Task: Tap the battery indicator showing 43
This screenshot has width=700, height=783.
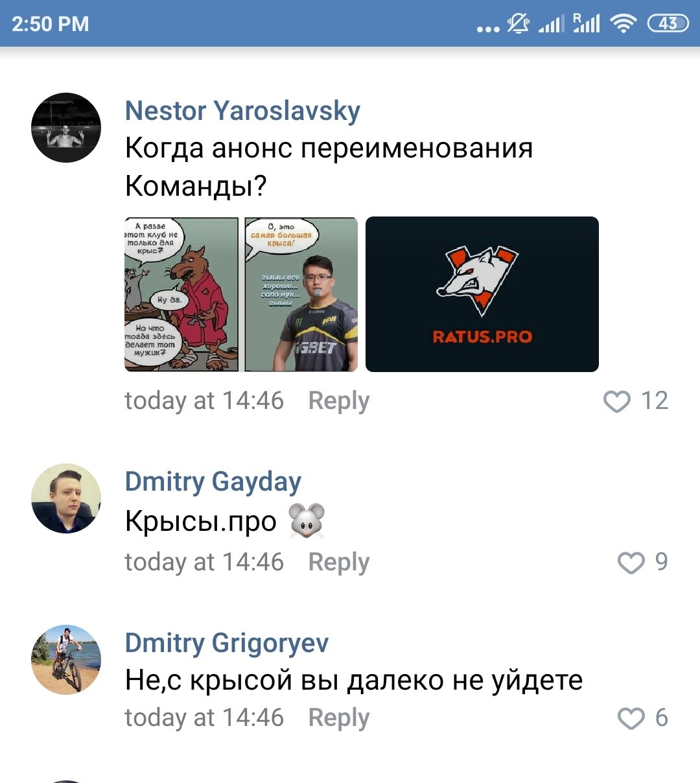Action: 668,24
